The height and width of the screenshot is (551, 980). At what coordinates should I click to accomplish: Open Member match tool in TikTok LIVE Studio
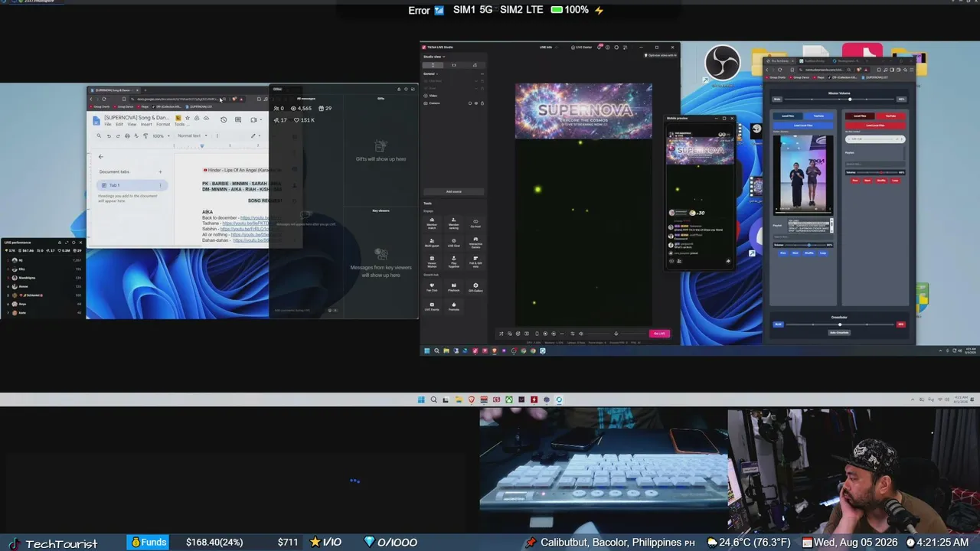click(432, 223)
